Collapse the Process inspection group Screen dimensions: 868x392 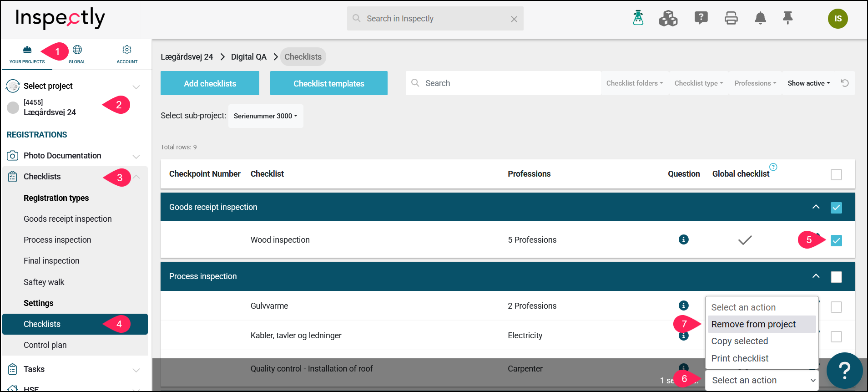tap(816, 276)
